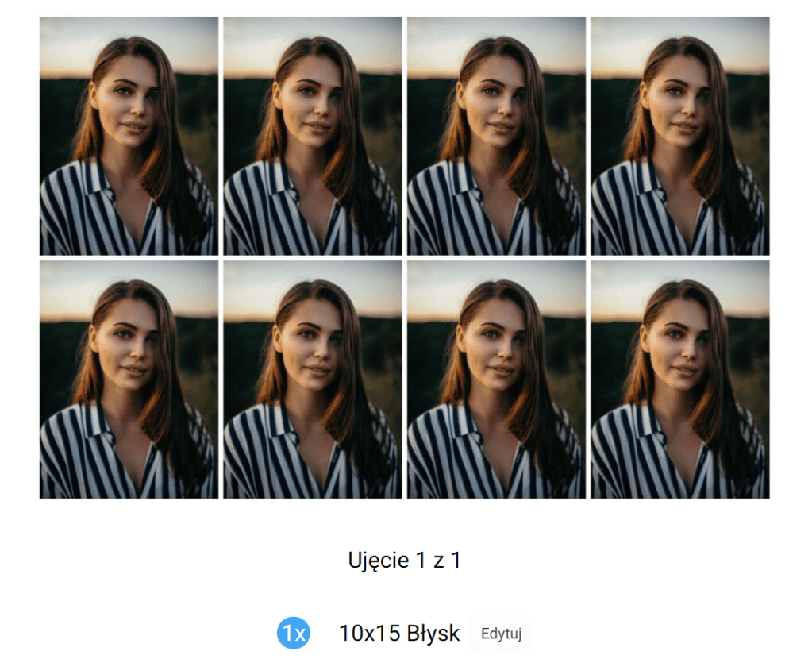The width and height of the screenshot is (812, 659).
Task: Click the blue 1x quantity badge
Action: pos(294,634)
